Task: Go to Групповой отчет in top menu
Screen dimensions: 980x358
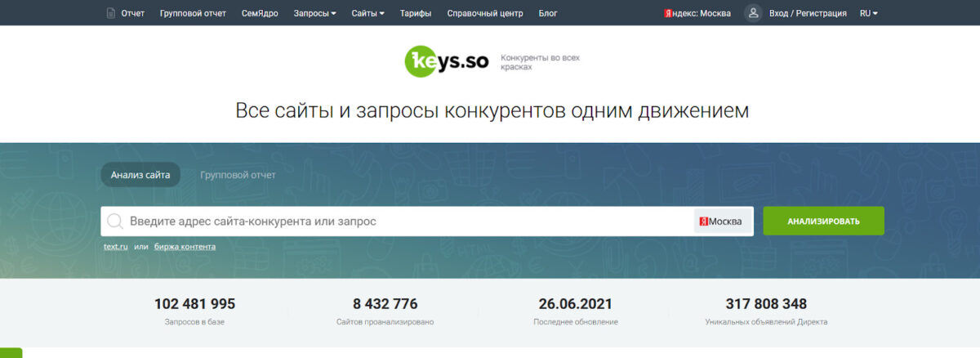Action: [193, 13]
